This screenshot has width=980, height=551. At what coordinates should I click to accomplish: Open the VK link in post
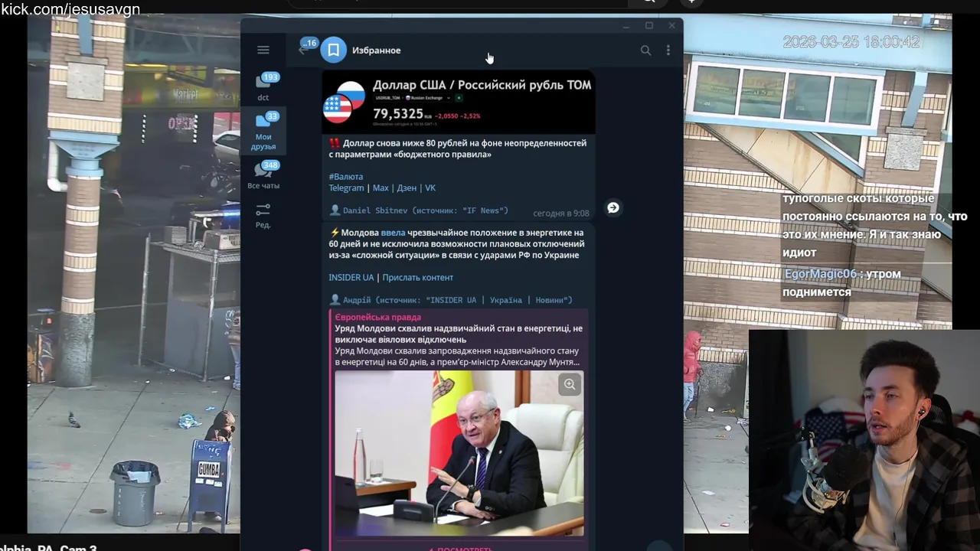(430, 188)
